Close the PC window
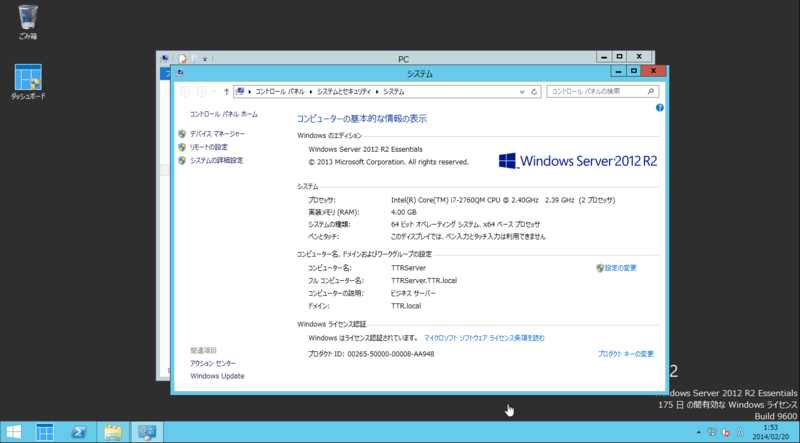 639,57
